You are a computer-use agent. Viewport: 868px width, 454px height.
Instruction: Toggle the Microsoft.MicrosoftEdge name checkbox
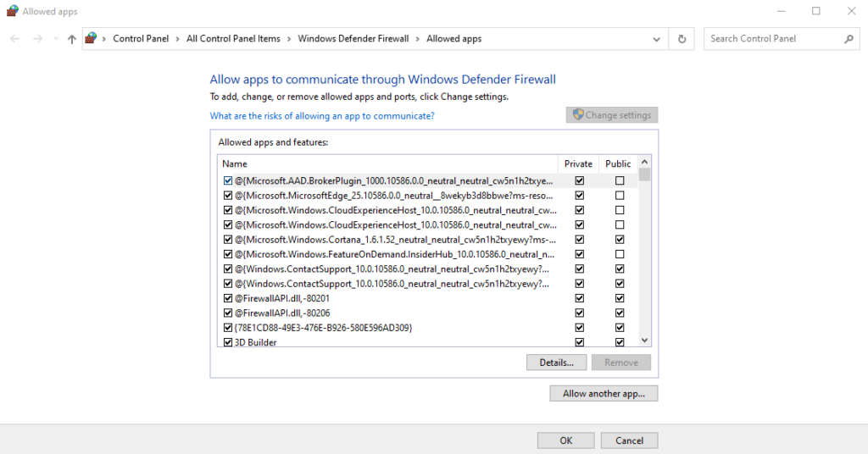click(227, 195)
